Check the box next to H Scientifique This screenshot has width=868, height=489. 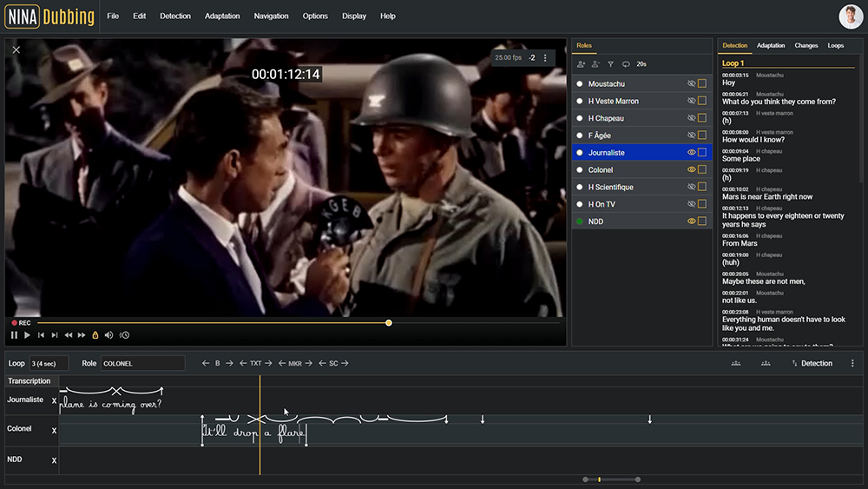pos(702,188)
